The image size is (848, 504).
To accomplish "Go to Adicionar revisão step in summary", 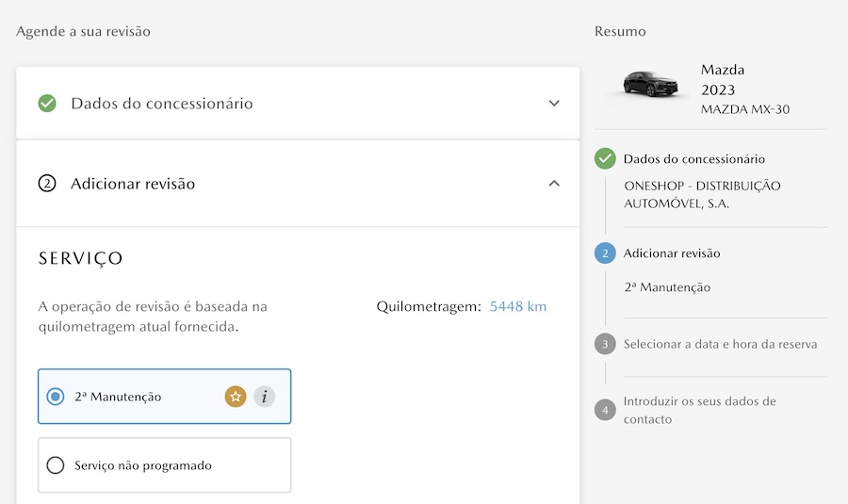I will click(671, 253).
